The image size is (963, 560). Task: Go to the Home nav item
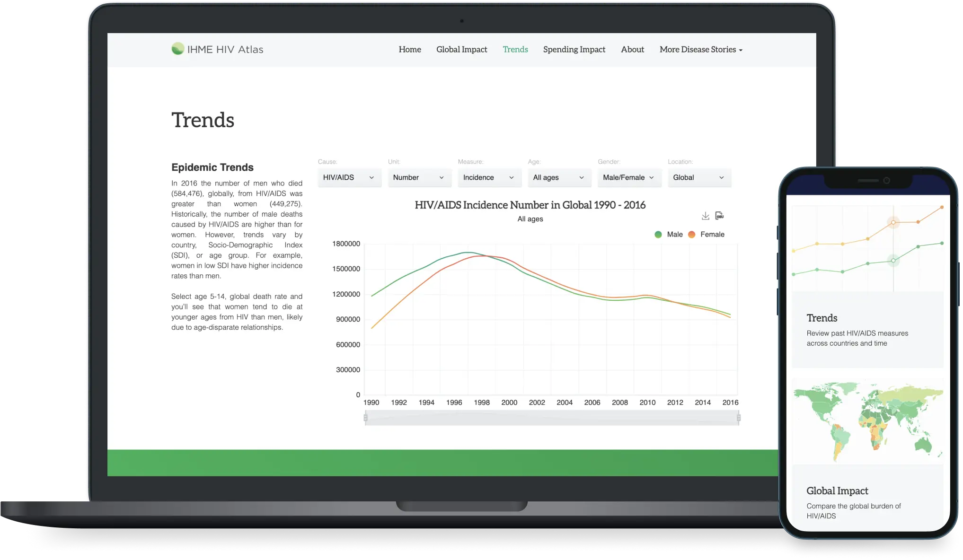(410, 50)
